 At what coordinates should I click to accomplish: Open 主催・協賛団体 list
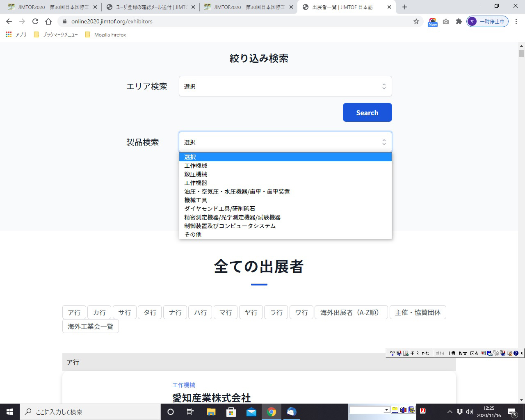tap(418, 312)
